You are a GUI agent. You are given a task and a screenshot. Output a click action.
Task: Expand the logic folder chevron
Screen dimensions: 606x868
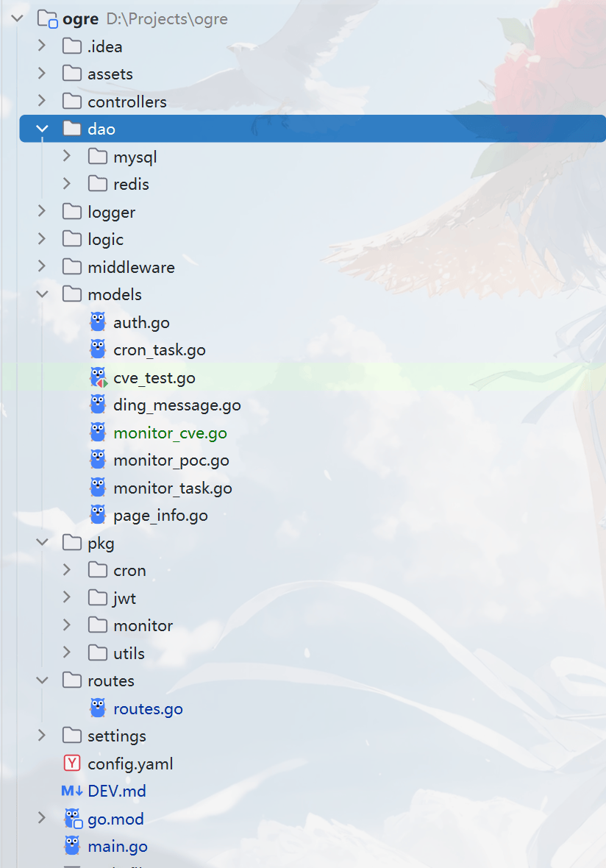42,238
